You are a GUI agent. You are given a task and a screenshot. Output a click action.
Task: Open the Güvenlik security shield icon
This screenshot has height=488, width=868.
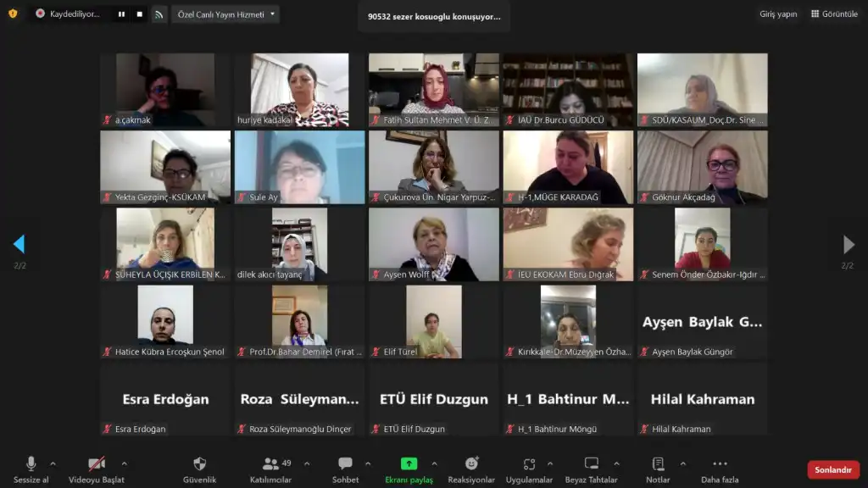click(x=200, y=464)
